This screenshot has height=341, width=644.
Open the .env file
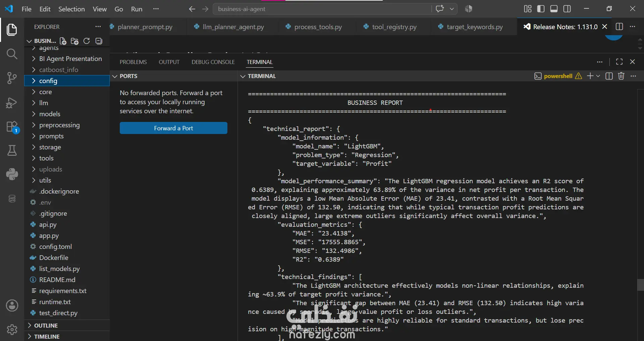pos(67,202)
